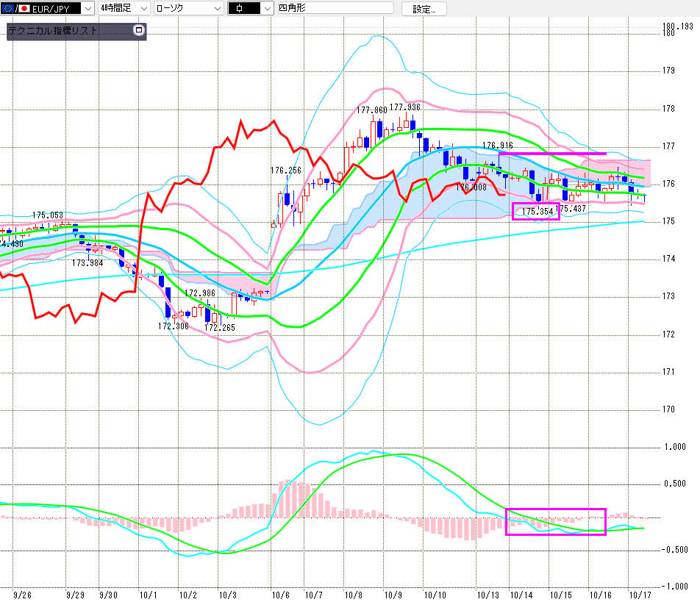The height and width of the screenshot is (602, 700).
Task: Open the 設定... settings button
Action: pos(429,9)
